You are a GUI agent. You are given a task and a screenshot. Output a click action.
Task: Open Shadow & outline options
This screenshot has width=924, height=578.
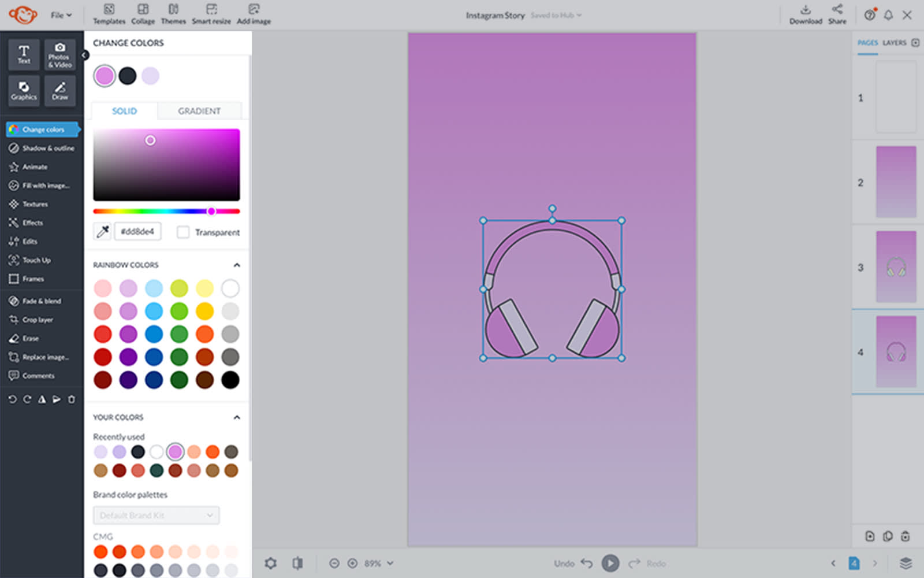coord(48,149)
